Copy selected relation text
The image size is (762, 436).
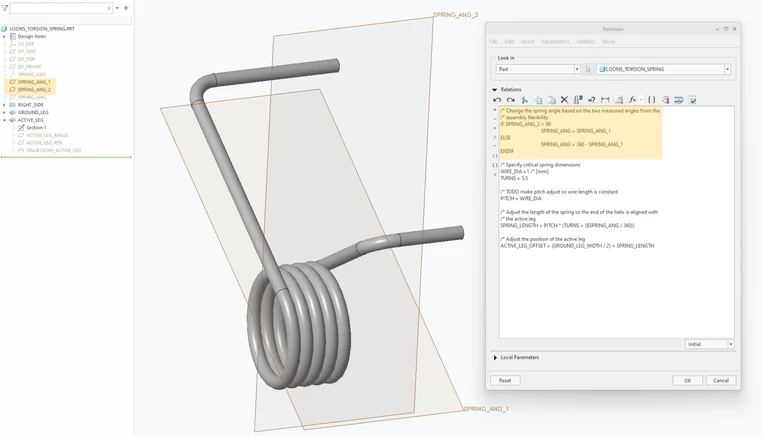tap(538, 100)
